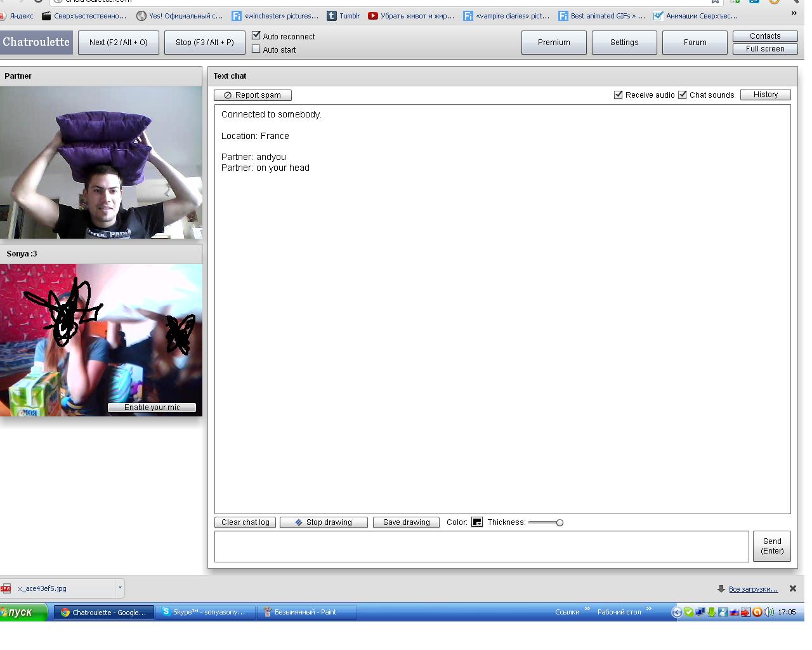Screen dimensions: 812x650
Task: Open the drawing Color swatch
Action: pyautogui.click(x=477, y=522)
